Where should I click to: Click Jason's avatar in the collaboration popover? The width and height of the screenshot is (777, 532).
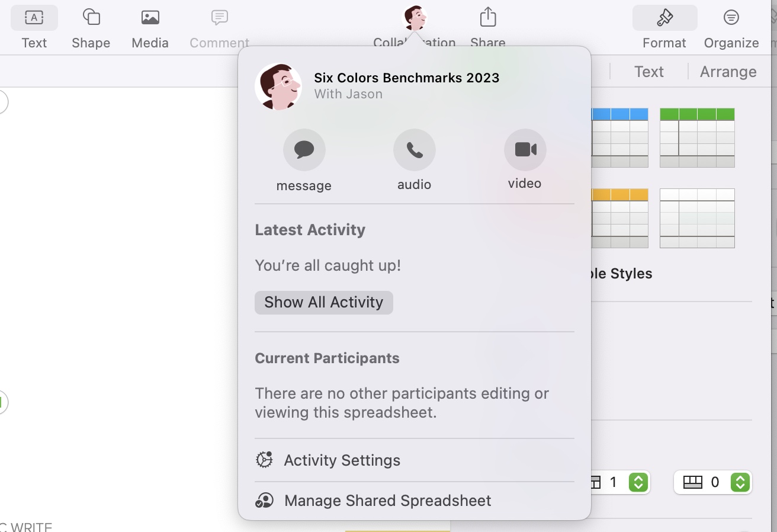[278, 86]
